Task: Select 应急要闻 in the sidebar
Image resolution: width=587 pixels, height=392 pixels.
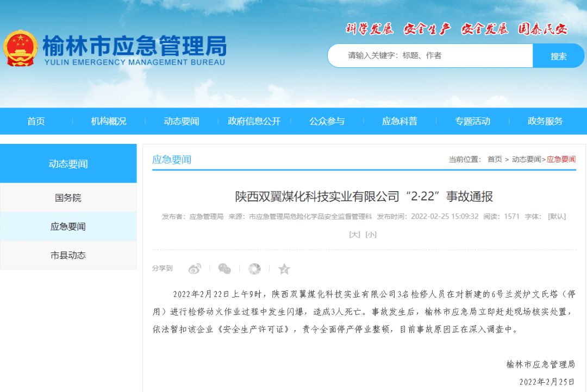Action: [68, 226]
